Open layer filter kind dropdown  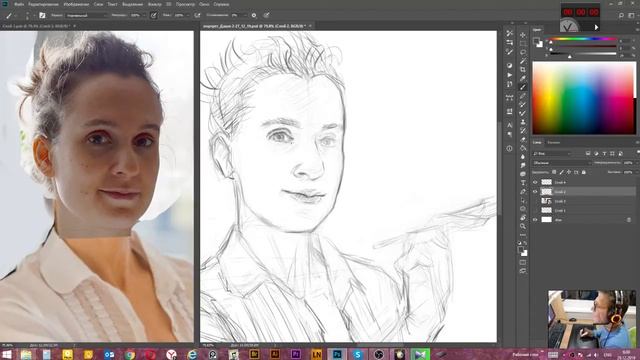[552, 153]
